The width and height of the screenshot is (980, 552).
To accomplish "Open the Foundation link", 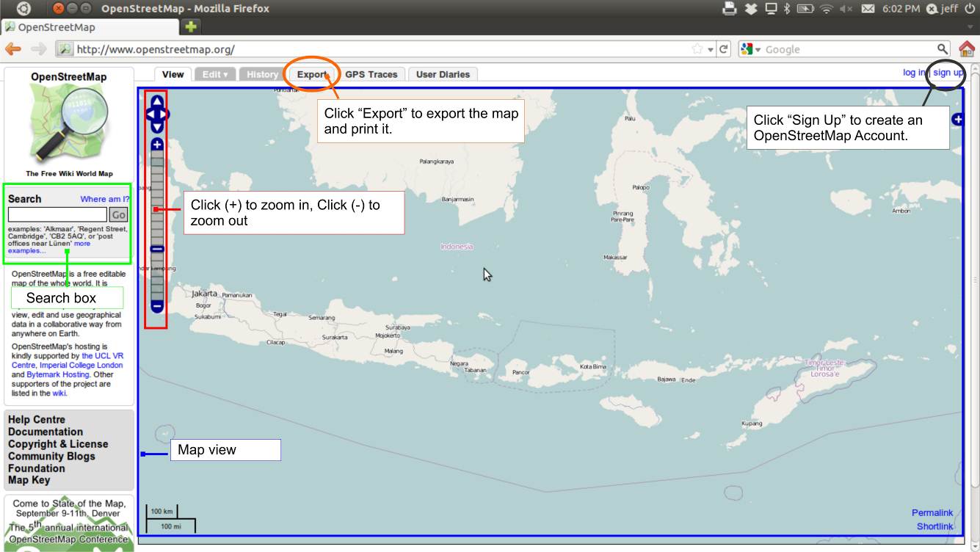I will (37, 468).
